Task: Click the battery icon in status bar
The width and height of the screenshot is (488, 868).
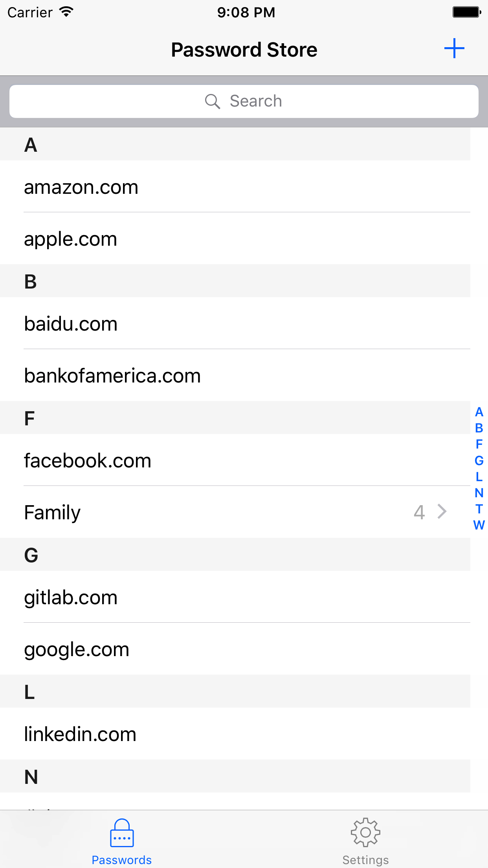Action: coord(466,12)
